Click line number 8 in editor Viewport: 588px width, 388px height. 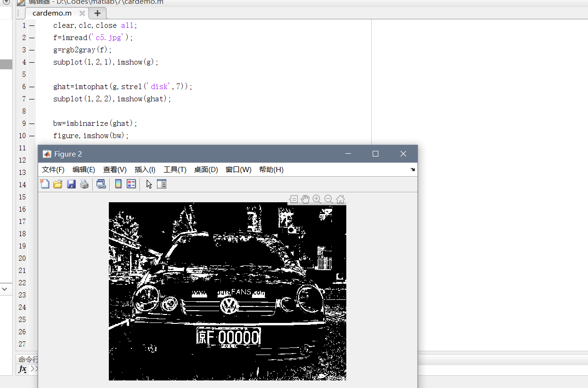[x=24, y=111]
